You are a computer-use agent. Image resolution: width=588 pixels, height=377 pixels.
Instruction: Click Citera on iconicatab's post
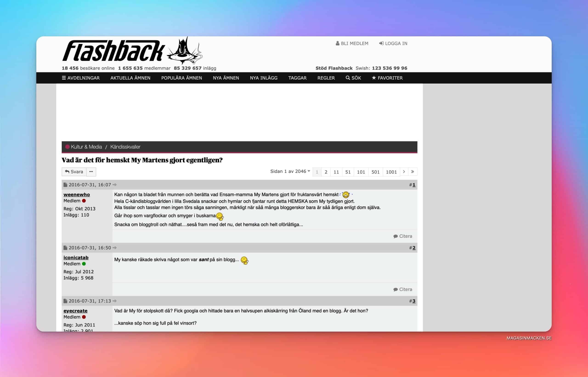point(403,289)
